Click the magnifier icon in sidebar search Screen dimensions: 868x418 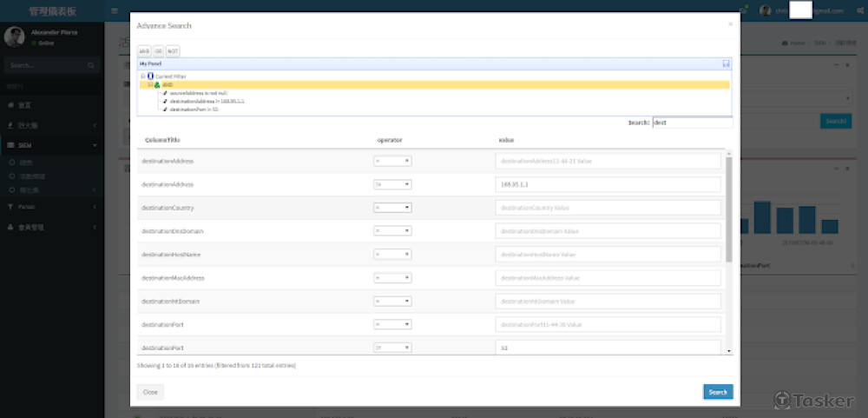[x=91, y=65]
